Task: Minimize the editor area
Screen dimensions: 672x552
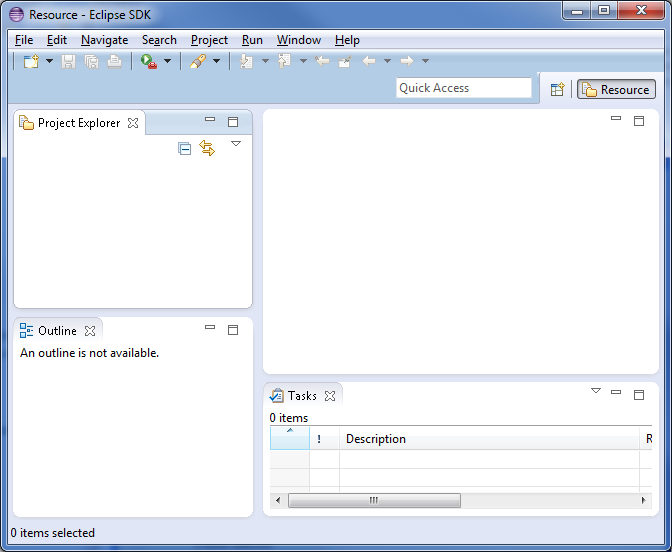Action: [616, 118]
